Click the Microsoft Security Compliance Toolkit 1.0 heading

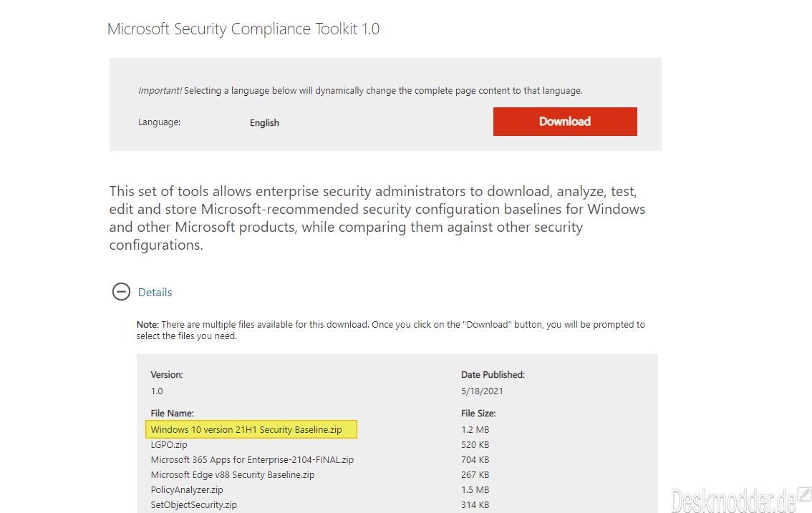243,29
